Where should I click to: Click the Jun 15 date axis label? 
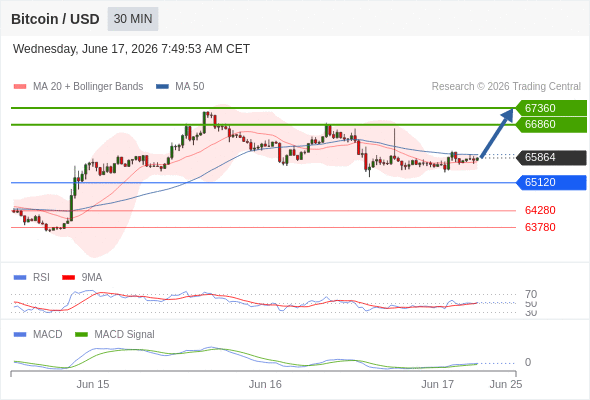pos(93,384)
